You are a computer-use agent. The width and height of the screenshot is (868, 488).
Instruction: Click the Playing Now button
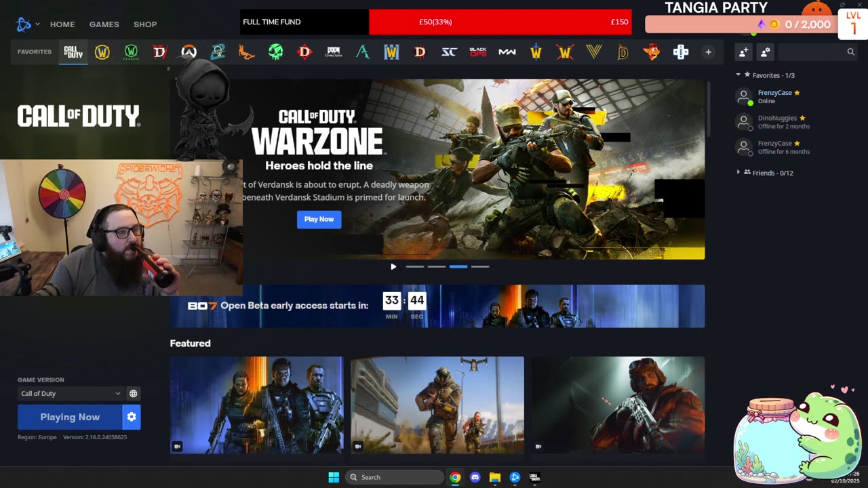point(70,417)
